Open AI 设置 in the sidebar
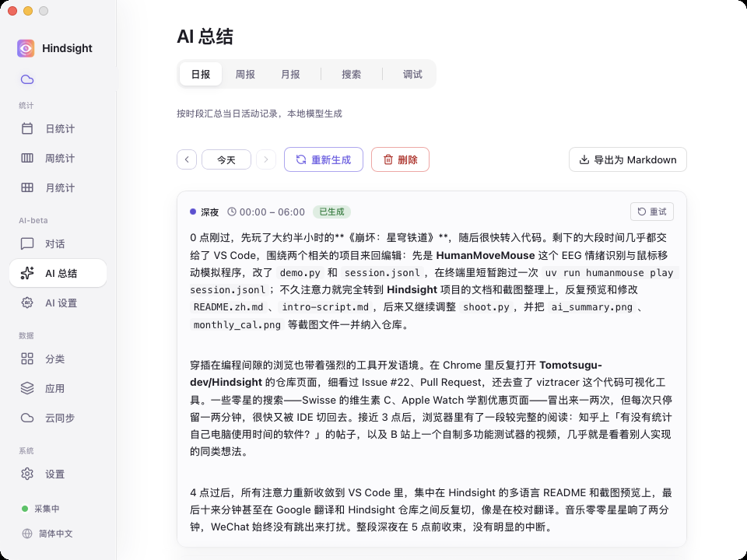 58,303
